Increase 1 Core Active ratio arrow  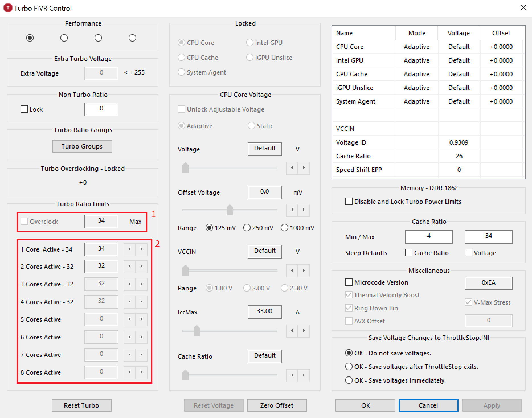142,249
